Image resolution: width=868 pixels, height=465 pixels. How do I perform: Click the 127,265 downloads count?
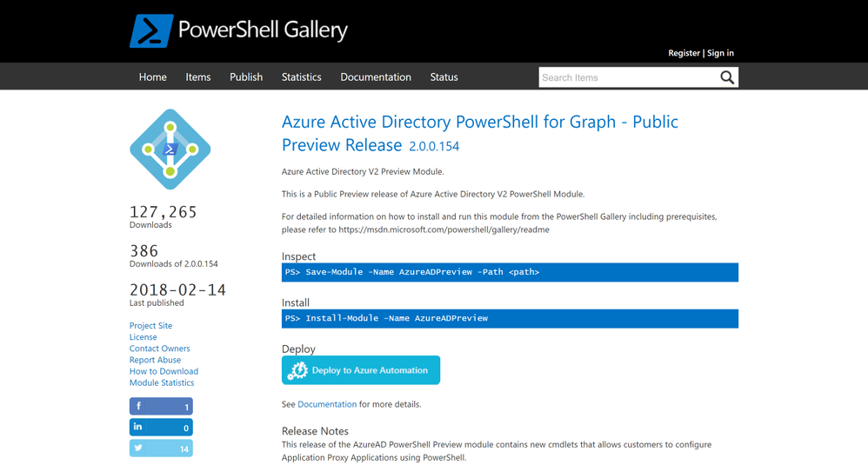point(164,212)
